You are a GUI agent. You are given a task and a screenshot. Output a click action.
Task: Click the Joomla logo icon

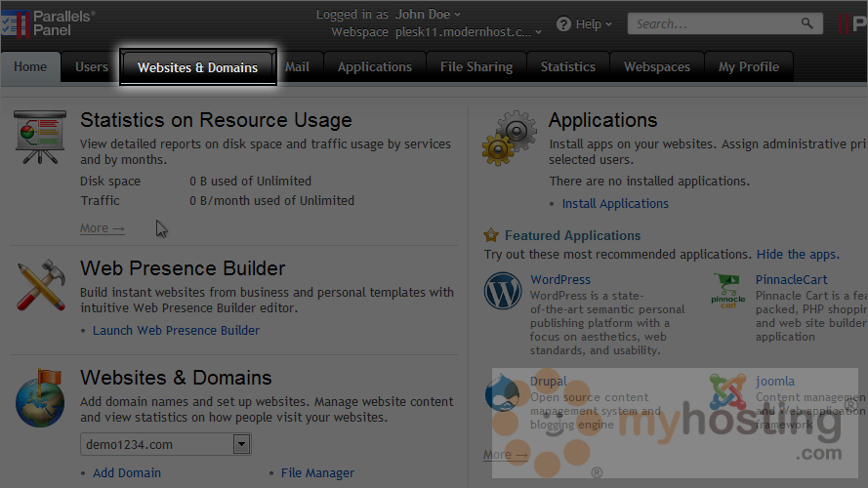pos(727,391)
